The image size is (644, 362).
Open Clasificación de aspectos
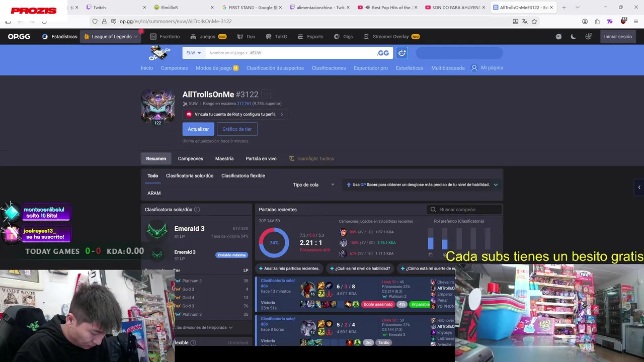tap(275, 68)
